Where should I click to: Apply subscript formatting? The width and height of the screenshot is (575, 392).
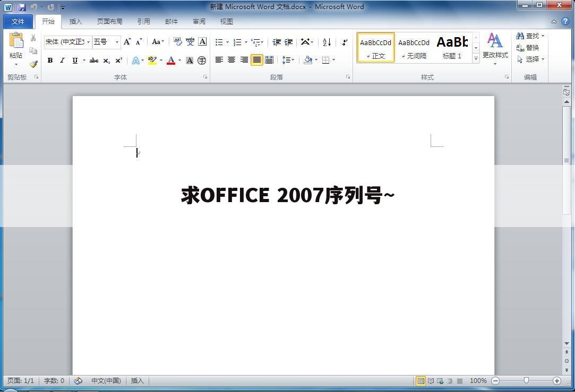106,60
